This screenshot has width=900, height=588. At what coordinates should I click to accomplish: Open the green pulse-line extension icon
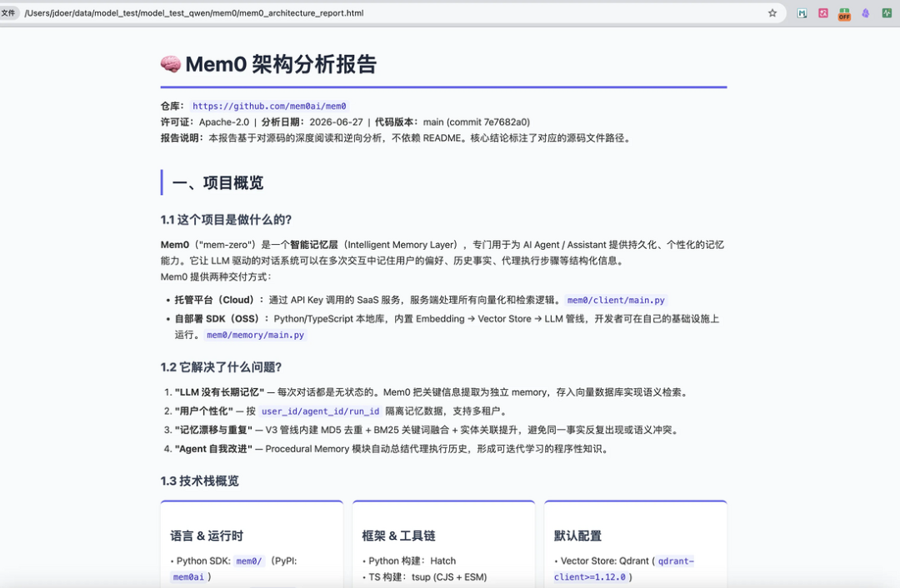pos(887,13)
